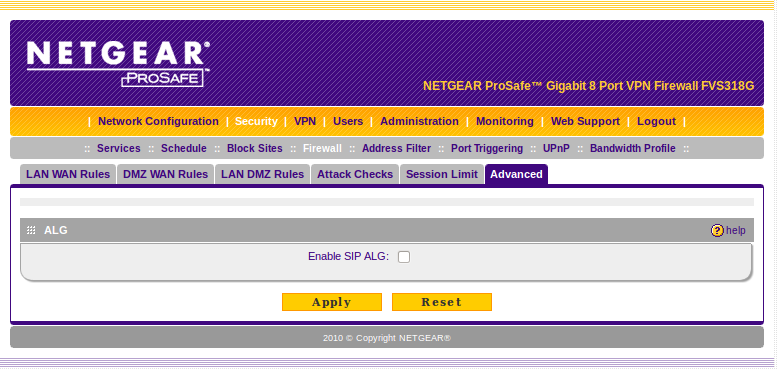Viewport: 777px width, 369px height.
Task: Click the help text link
Action: click(x=736, y=230)
